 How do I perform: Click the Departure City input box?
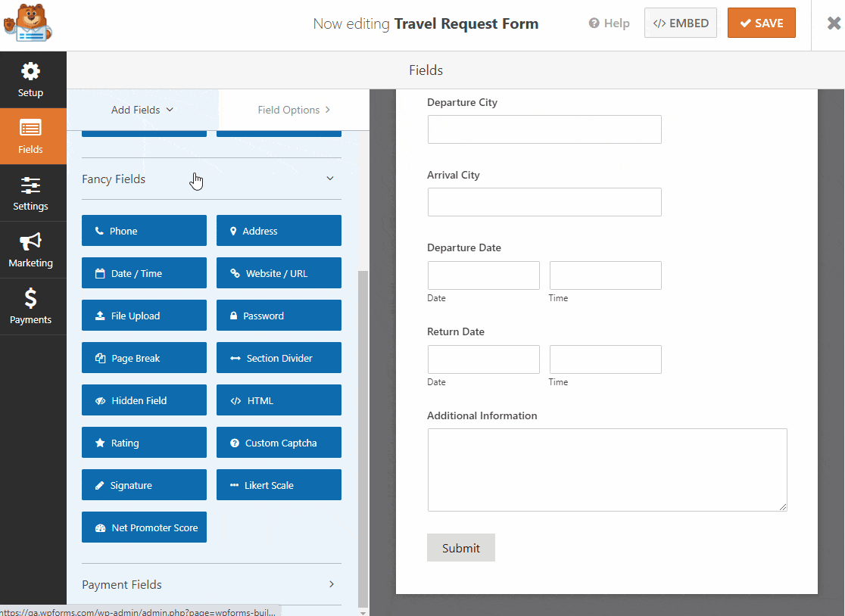[544, 129]
